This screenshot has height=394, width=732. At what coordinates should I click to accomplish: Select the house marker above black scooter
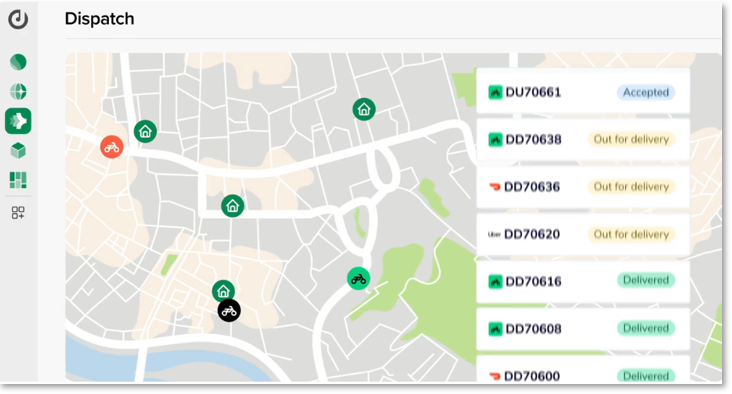coord(223,291)
